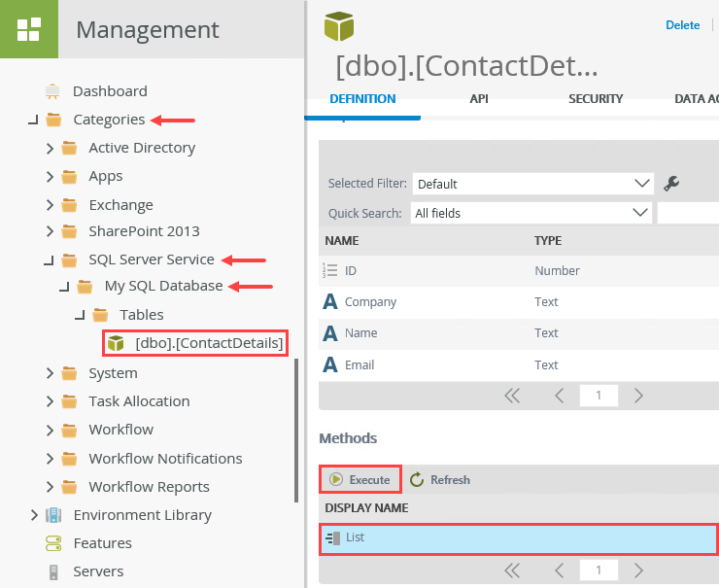Click the Delete link

[x=682, y=25]
